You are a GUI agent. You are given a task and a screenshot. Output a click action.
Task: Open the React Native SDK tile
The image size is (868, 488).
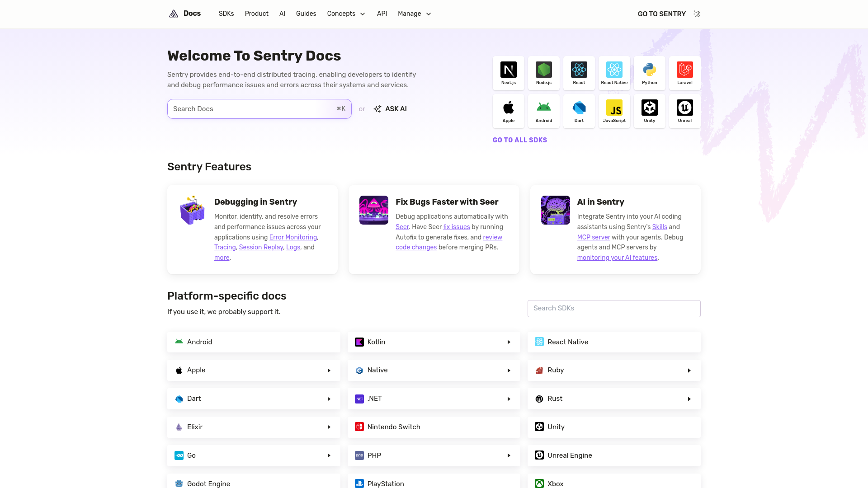click(x=614, y=73)
